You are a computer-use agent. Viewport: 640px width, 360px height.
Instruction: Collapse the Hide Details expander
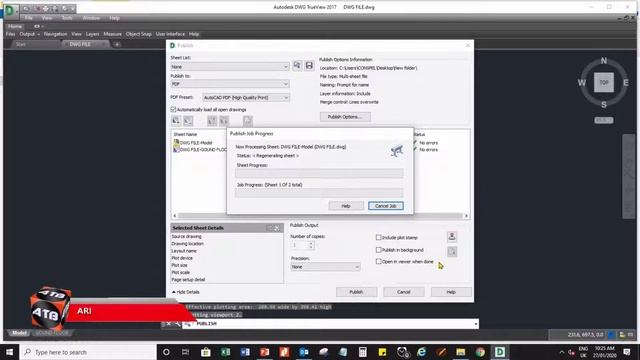(186, 292)
